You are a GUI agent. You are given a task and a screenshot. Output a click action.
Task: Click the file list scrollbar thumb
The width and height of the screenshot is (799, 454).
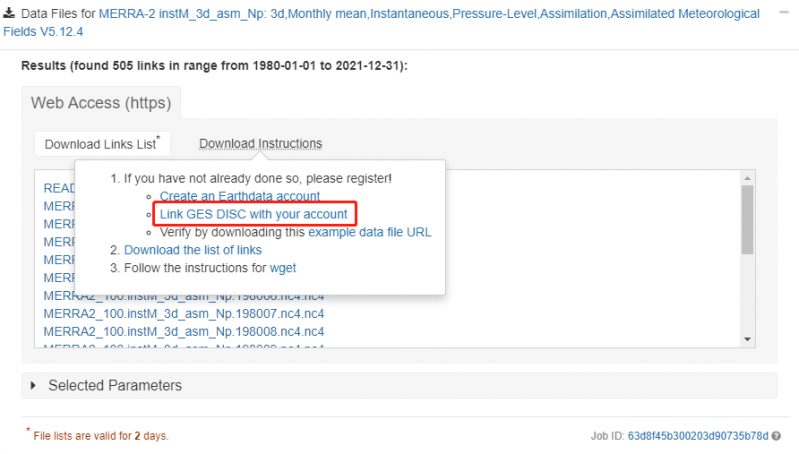pyautogui.click(x=747, y=219)
